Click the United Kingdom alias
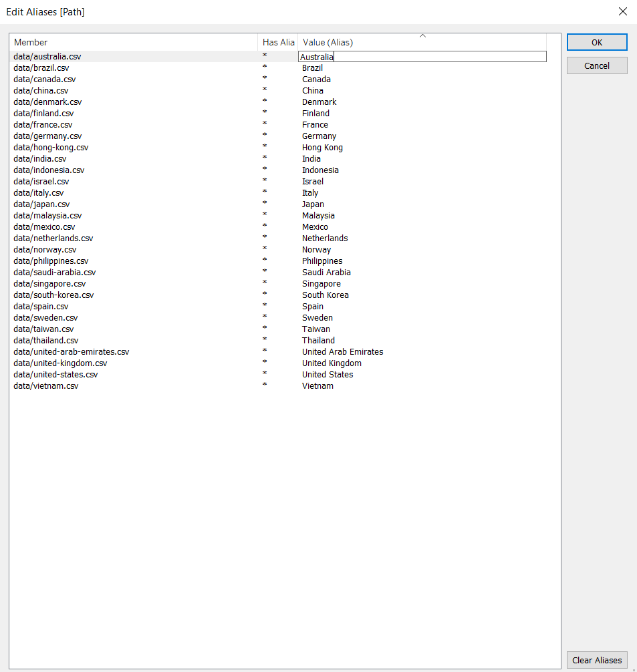 [x=332, y=363]
